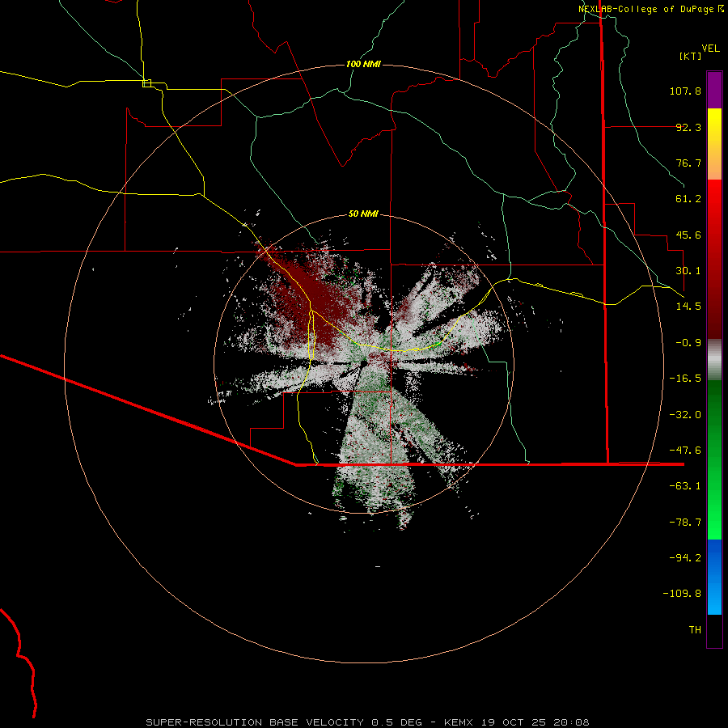Click the 76.7 velocity scale value
This screenshot has height=728, width=728.
(x=688, y=163)
